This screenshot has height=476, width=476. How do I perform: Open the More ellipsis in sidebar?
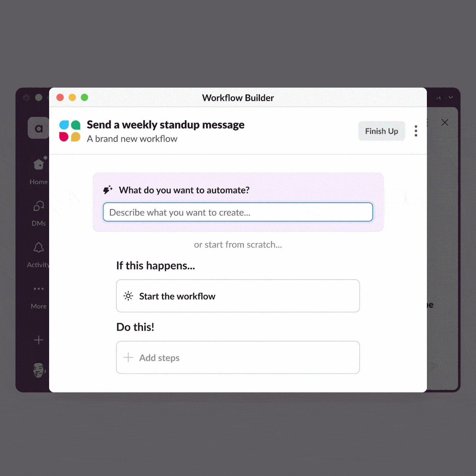(x=39, y=289)
